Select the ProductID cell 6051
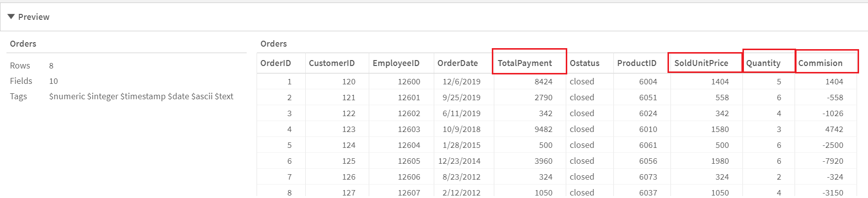The width and height of the screenshot is (868, 198). 648,97
